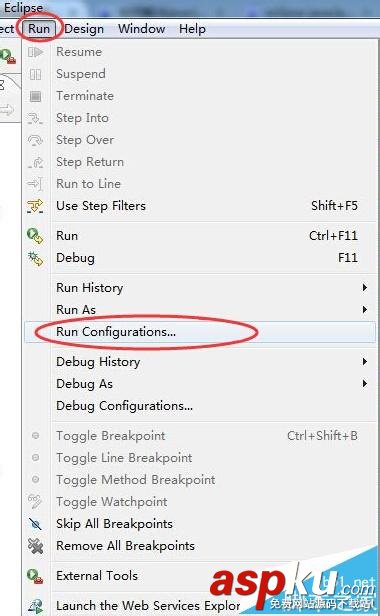Open the Design menu
Image resolution: width=380 pixels, height=616 pixels.
[84, 29]
